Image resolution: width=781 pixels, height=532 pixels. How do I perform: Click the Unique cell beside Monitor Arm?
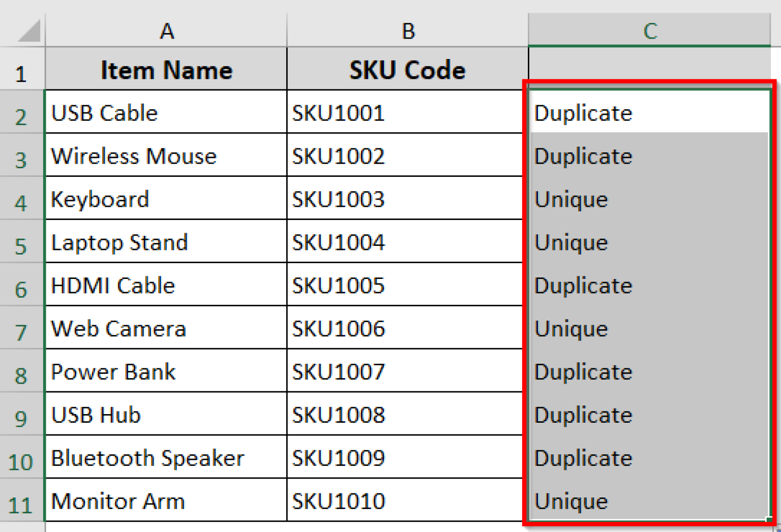(649, 500)
